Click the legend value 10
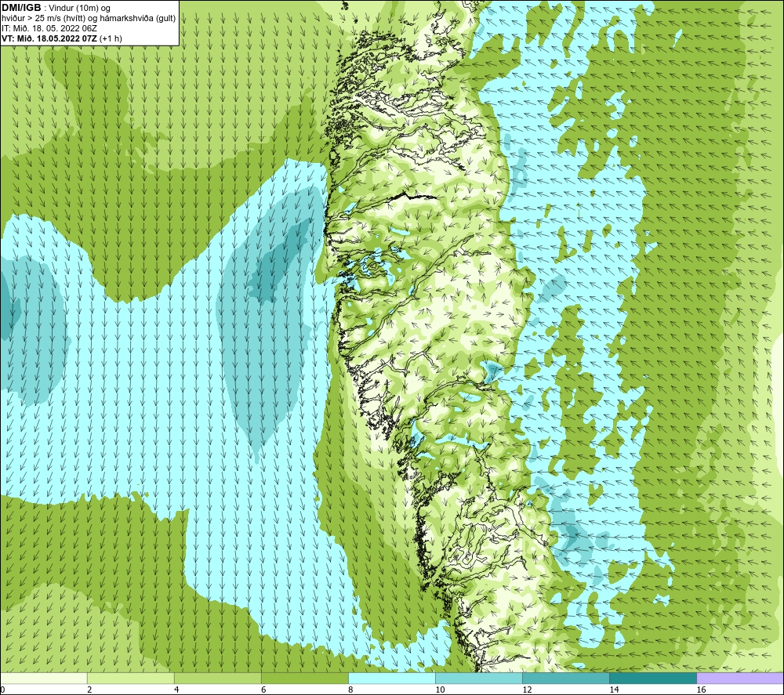This screenshot has height=695, width=784. pos(440,690)
